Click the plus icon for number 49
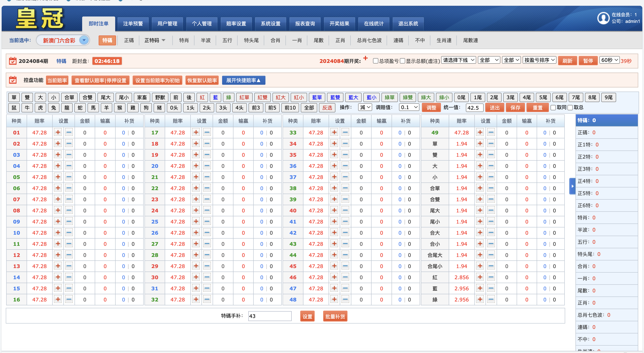 point(480,132)
